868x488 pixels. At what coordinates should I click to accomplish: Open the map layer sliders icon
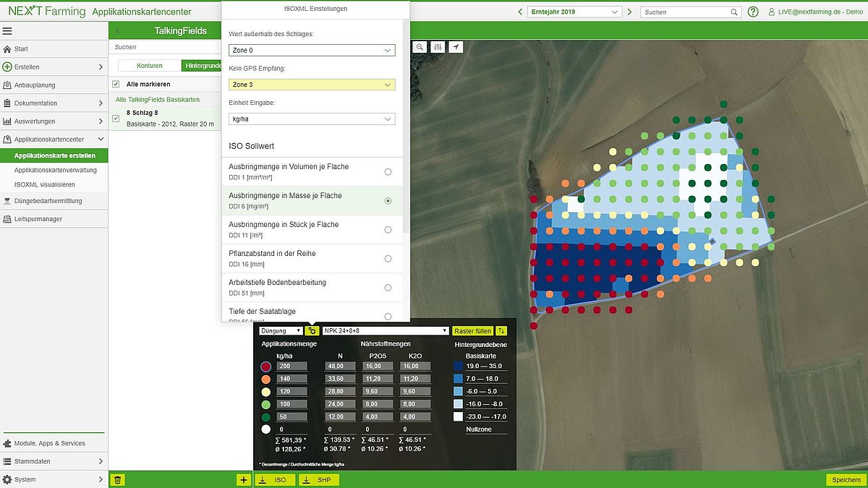tap(438, 47)
